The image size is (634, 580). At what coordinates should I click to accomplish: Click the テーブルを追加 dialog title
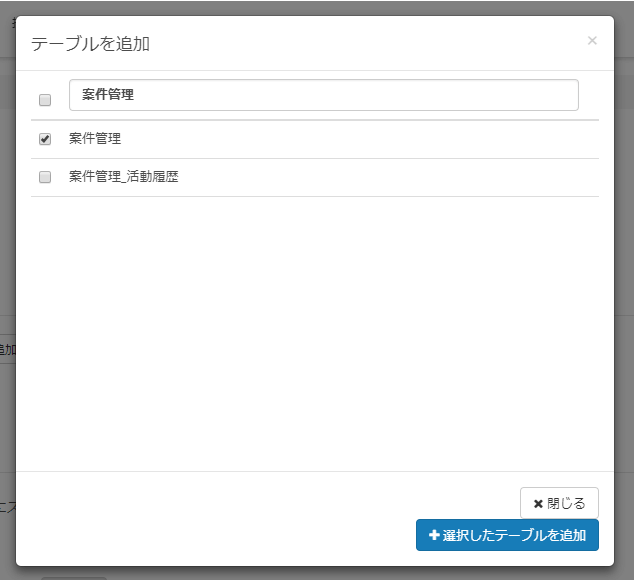[x=91, y=44]
